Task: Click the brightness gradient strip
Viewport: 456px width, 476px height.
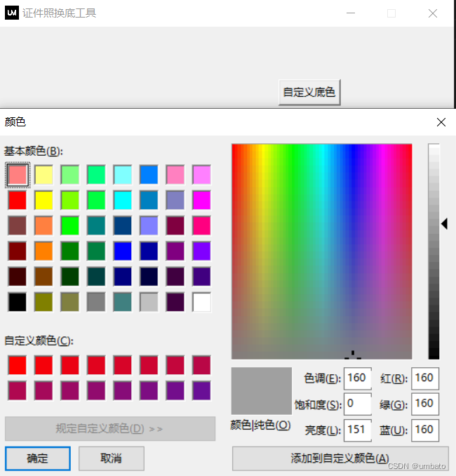Action: click(434, 251)
